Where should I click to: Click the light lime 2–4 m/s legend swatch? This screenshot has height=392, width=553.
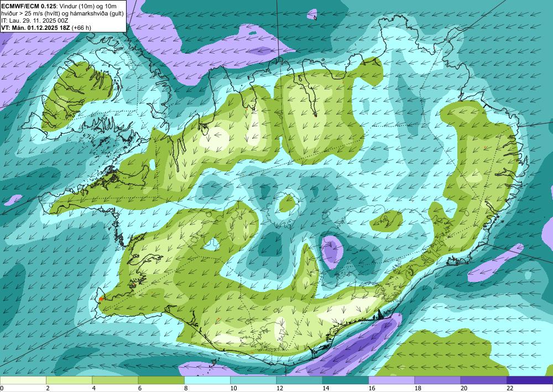point(69,380)
